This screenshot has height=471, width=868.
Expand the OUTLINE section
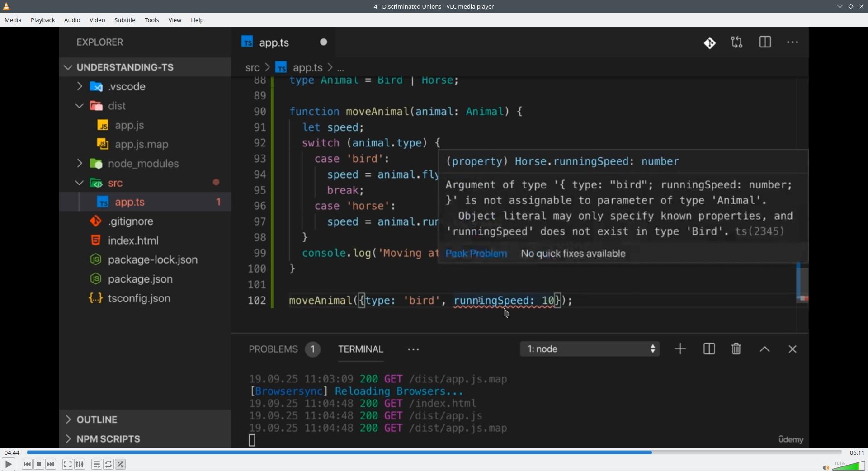point(97,419)
